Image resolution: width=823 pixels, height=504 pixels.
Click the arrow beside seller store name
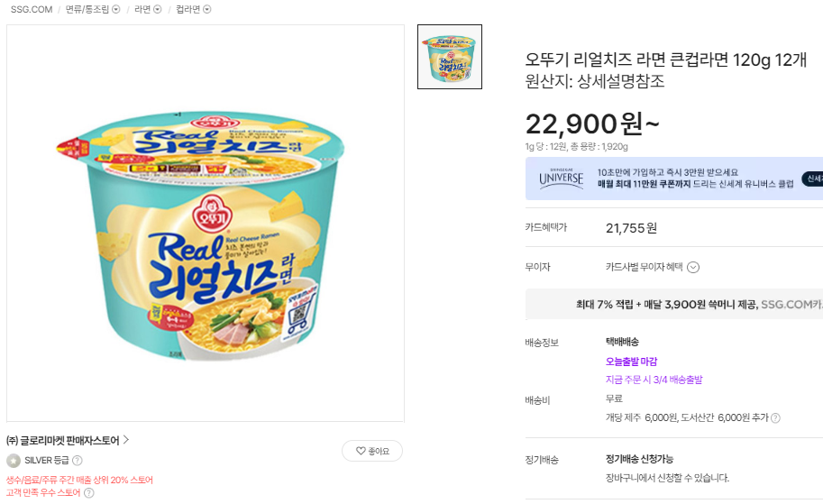[x=126, y=441]
